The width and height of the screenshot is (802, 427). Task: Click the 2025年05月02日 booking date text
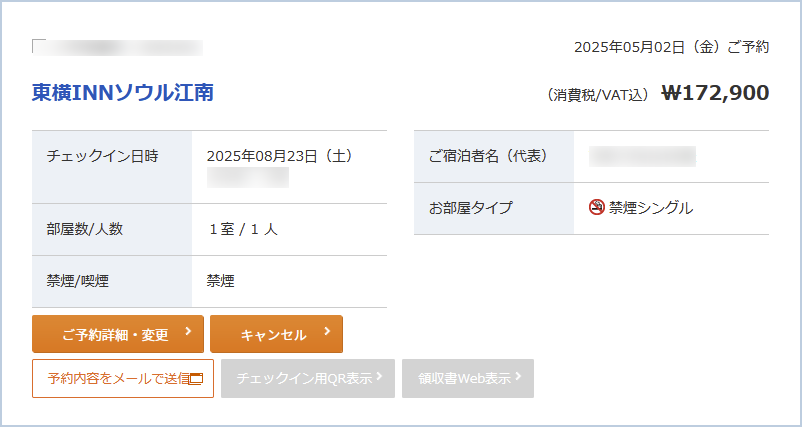(629, 47)
